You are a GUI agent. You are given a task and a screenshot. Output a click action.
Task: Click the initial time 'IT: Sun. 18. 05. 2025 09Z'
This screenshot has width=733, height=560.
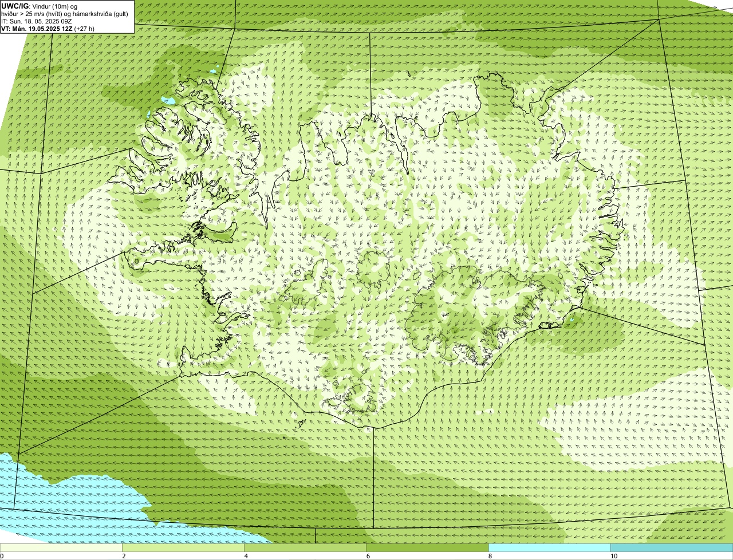(x=37, y=21)
